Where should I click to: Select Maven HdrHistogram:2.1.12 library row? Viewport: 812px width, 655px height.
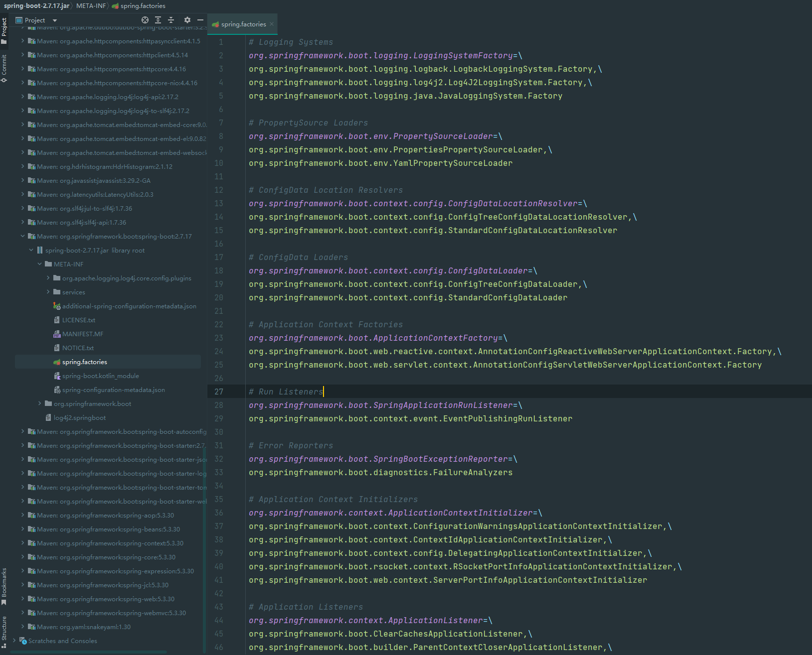tap(108, 166)
